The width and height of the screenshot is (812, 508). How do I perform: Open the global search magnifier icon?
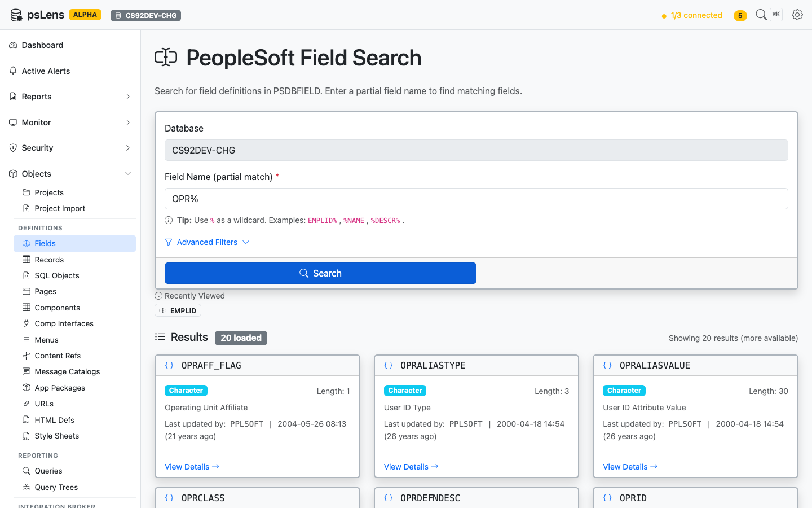[x=761, y=15]
